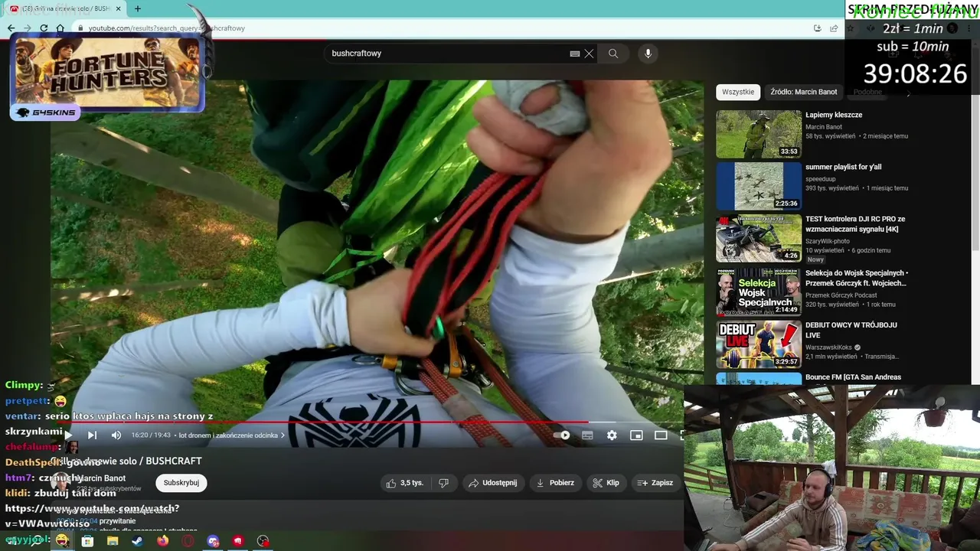The image size is (980, 551).
Task: Enable theater mode in the player
Action: click(x=661, y=435)
